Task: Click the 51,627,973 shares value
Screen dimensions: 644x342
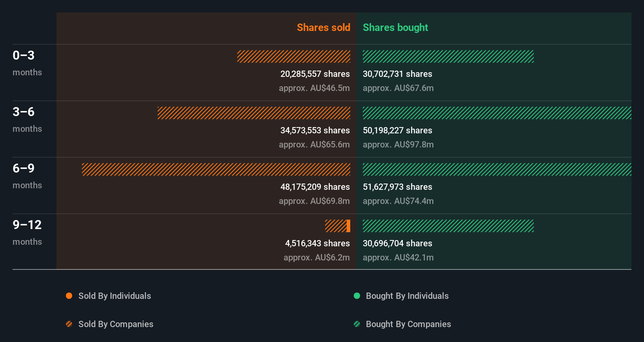Action: point(397,187)
